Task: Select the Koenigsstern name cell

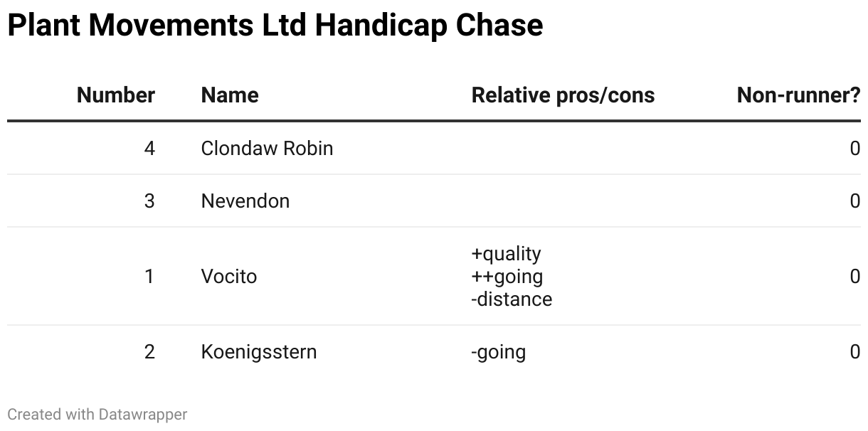Action: tap(259, 351)
